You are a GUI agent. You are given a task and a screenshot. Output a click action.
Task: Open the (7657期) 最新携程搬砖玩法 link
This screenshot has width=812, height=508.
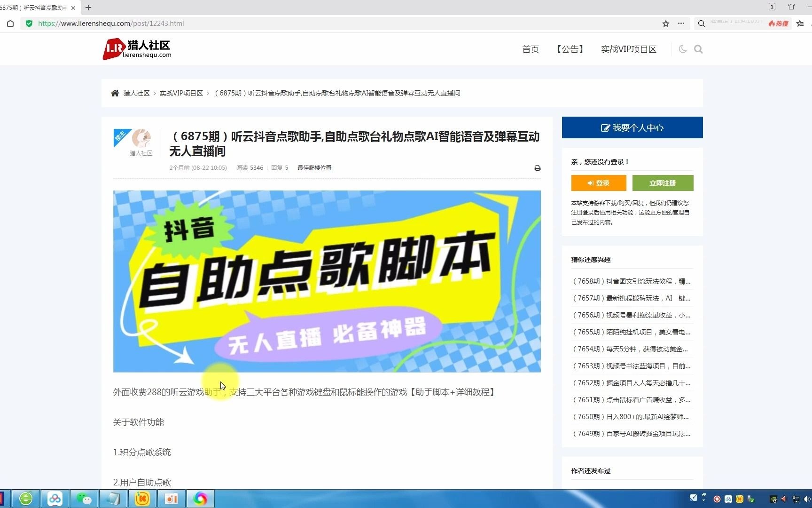pyautogui.click(x=631, y=298)
